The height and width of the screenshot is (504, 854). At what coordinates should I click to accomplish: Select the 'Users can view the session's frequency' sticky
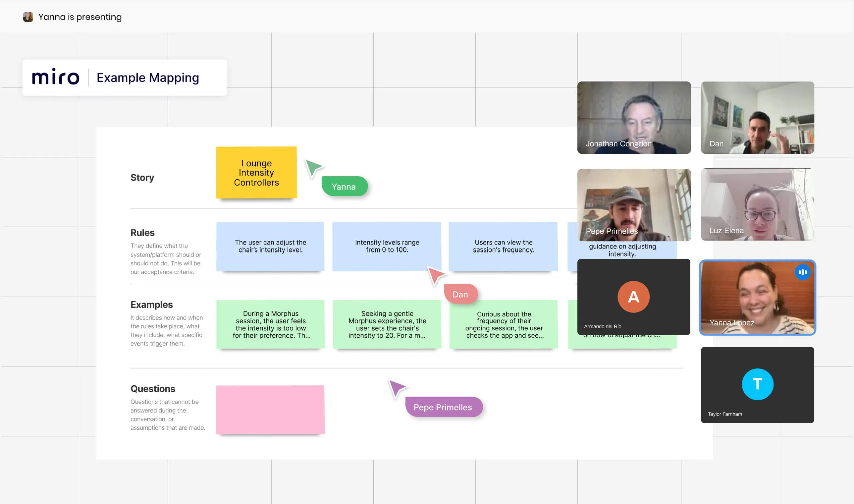coord(503,246)
